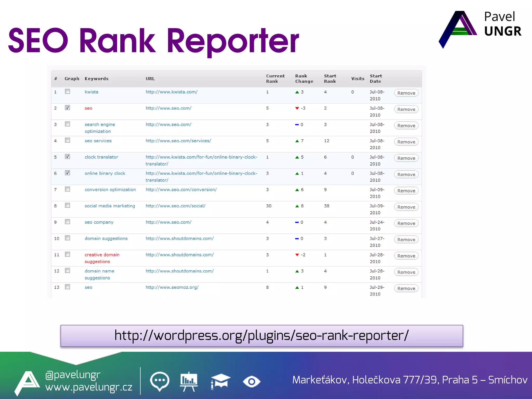Viewport: 532px width, 399px height.
Task: Click the Rank Change column header
Action: coord(304,78)
